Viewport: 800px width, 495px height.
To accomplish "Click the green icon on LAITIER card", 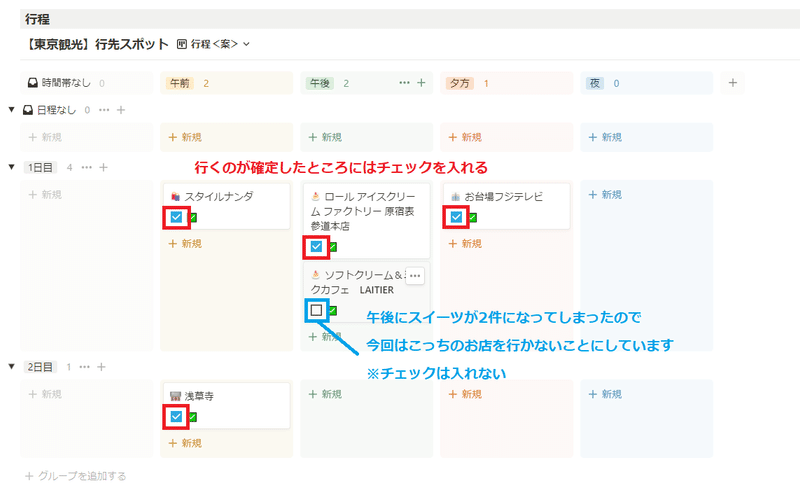I will tap(333, 310).
